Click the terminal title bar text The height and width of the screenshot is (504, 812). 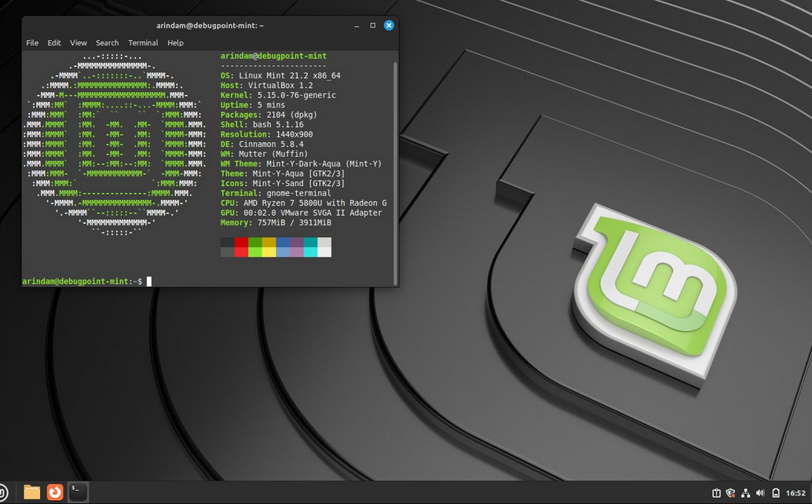(210, 25)
